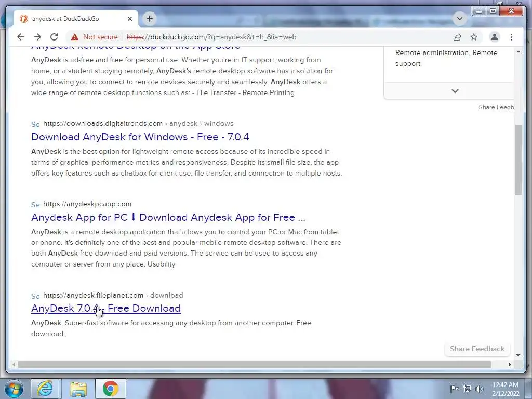Screen dimensions: 532x399
Task: Click the Chrome taskbar icon
Action: 111,389
